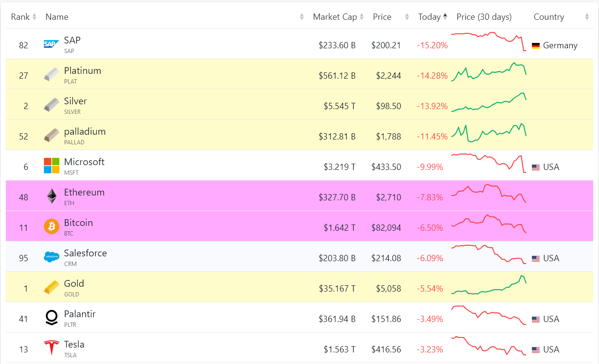
Task: Click Microsoft's 30-day price chart
Action: [488, 163]
